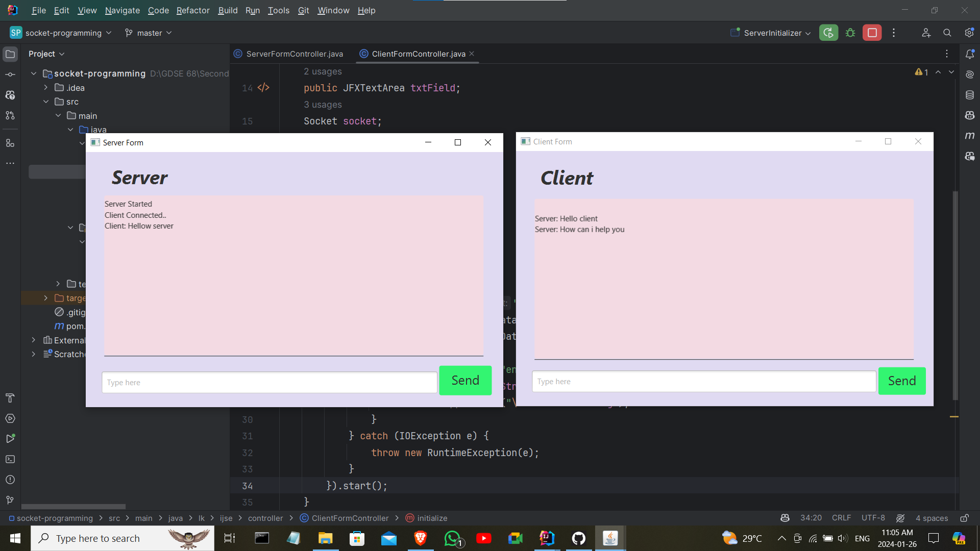Viewport: 980px width, 551px height.
Task: Click the GitHub taskbar icon
Action: pos(579,538)
